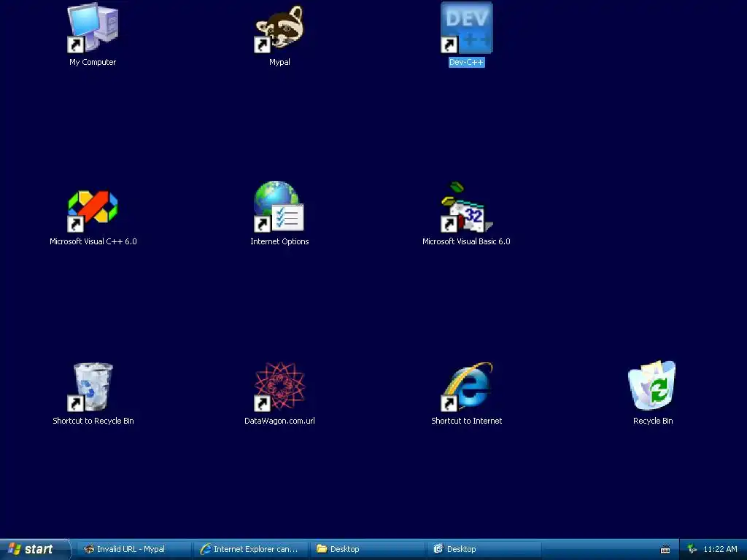Select the Microsoft Visual Basic 6.0 icon
This screenshot has width=747, height=560.
click(x=466, y=206)
